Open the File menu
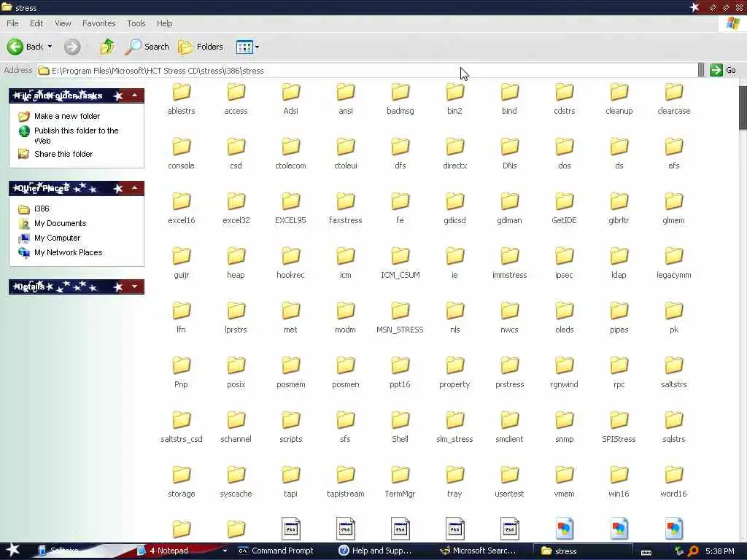The height and width of the screenshot is (560, 747). [12, 23]
